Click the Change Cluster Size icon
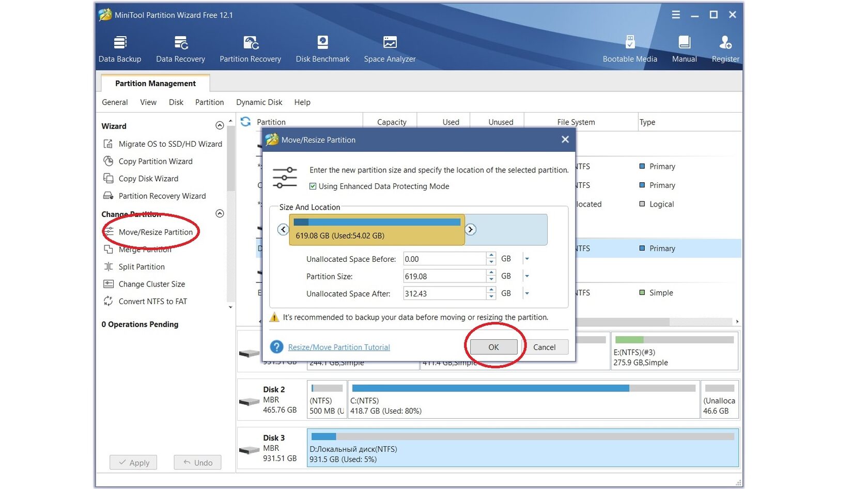The image size is (868, 489). pos(108,284)
